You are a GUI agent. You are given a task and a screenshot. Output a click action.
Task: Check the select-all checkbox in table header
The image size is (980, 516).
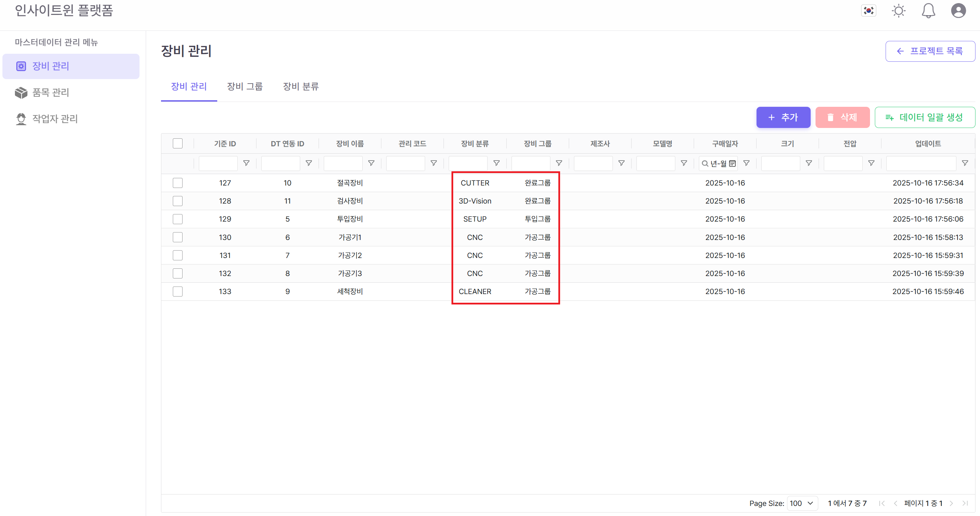tap(177, 143)
